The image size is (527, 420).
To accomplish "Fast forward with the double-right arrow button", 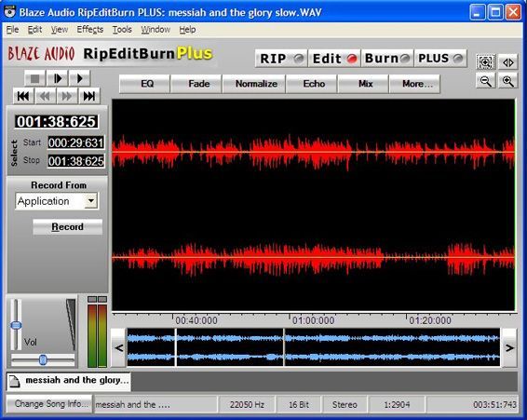I will pos(67,96).
